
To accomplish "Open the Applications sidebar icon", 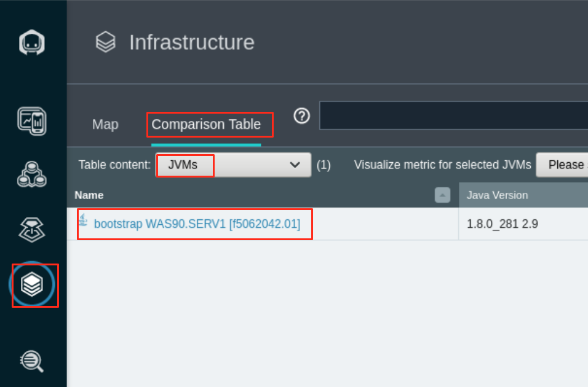I will (31, 174).
